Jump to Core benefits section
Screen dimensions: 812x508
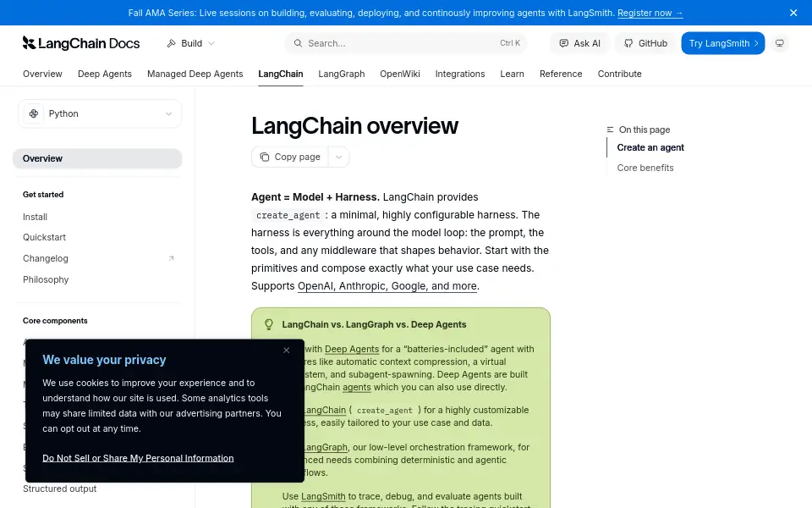click(x=645, y=168)
